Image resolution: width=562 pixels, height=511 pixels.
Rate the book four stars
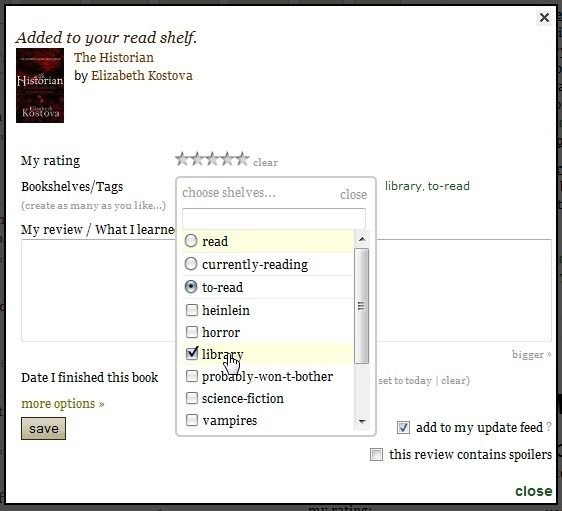coord(227,159)
